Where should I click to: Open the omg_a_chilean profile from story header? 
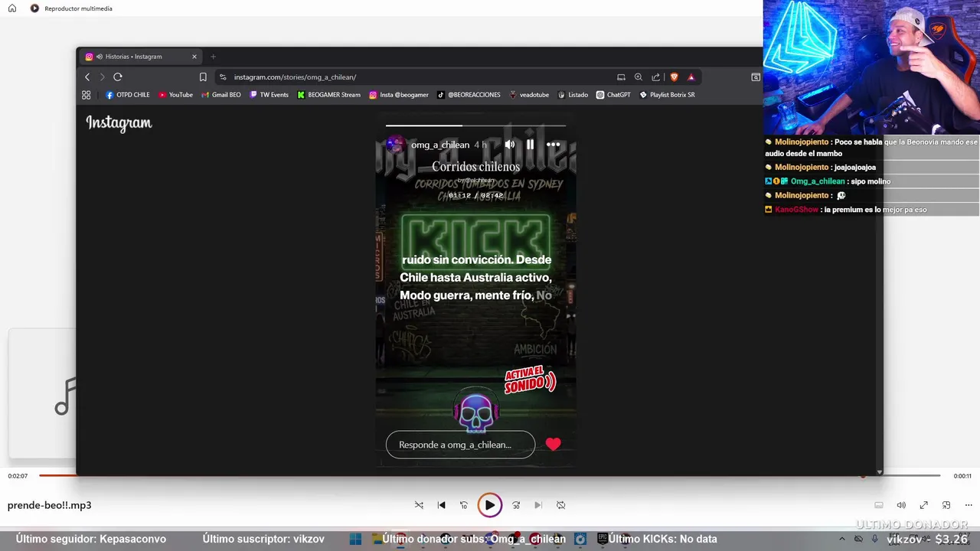[x=440, y=145]
